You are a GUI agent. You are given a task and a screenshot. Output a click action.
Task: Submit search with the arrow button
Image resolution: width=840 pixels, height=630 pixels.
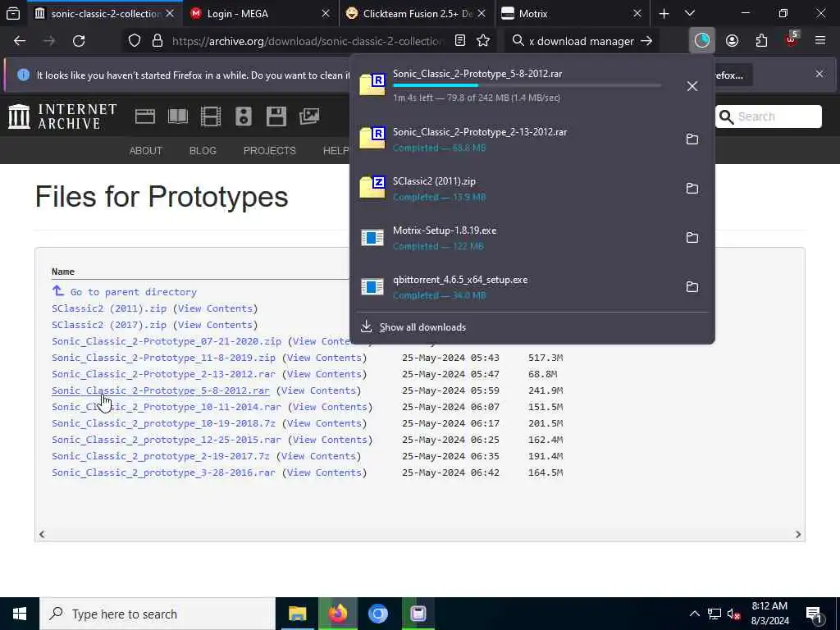(x=646, y=41)
